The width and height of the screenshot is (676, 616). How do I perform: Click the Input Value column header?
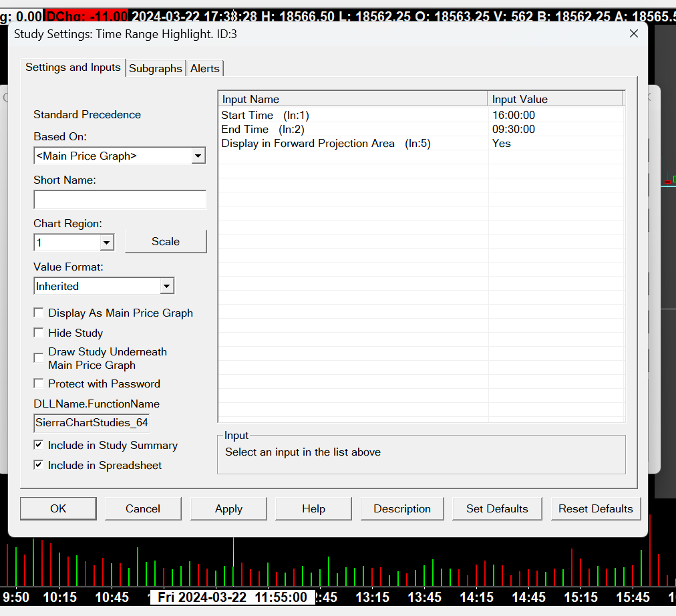[x=555, y=99]
